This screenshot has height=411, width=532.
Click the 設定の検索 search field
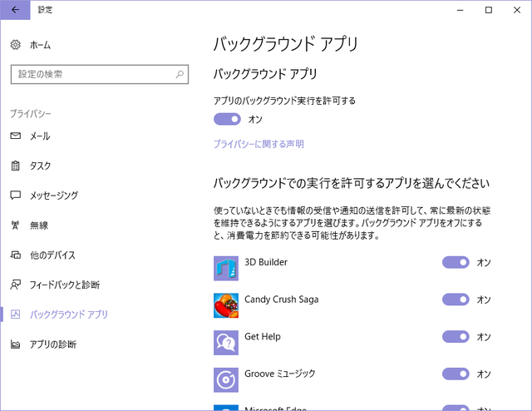(x=100, y=74)
